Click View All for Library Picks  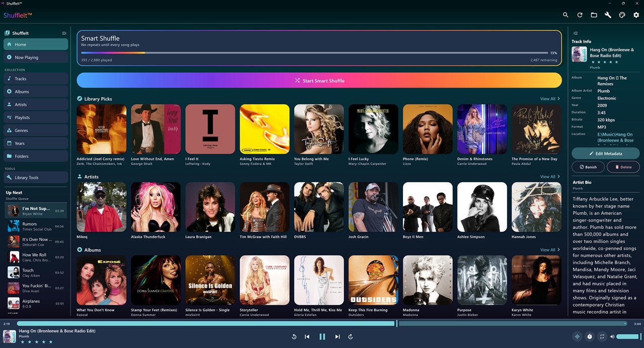550,99
